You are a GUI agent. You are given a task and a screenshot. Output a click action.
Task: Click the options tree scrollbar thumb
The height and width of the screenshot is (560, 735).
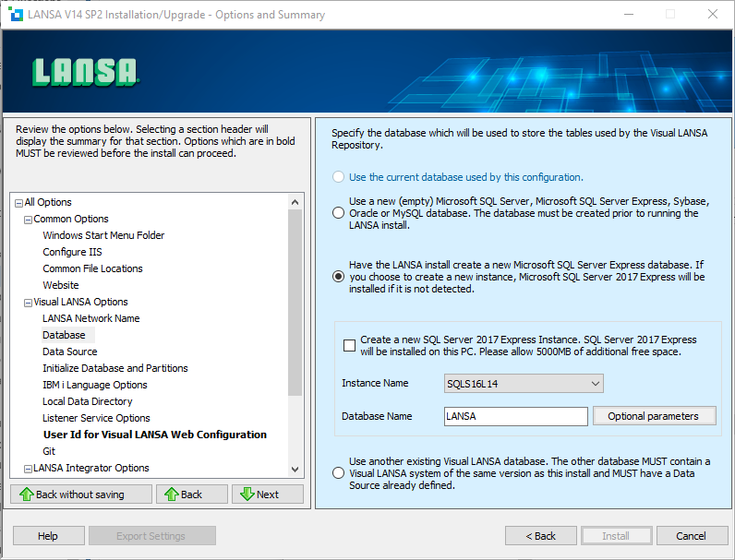click(295, 303)
